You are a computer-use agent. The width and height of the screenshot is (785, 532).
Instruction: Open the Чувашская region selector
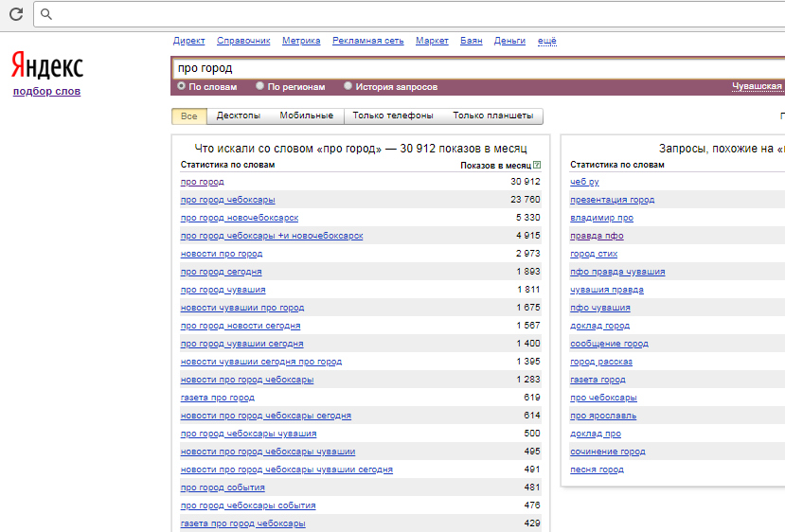pyautogui.click(x=757, y=86)
